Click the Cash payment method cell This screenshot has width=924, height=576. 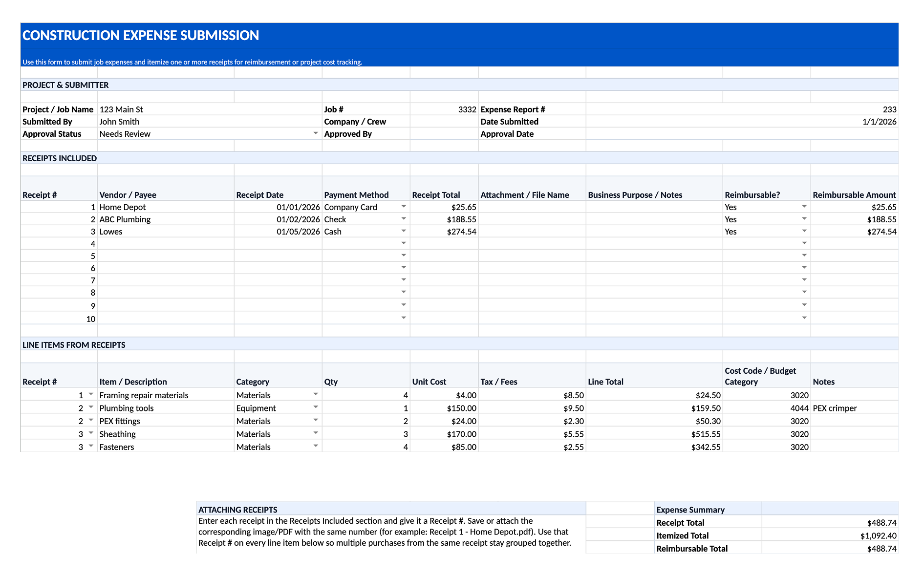tap(366, 232)
